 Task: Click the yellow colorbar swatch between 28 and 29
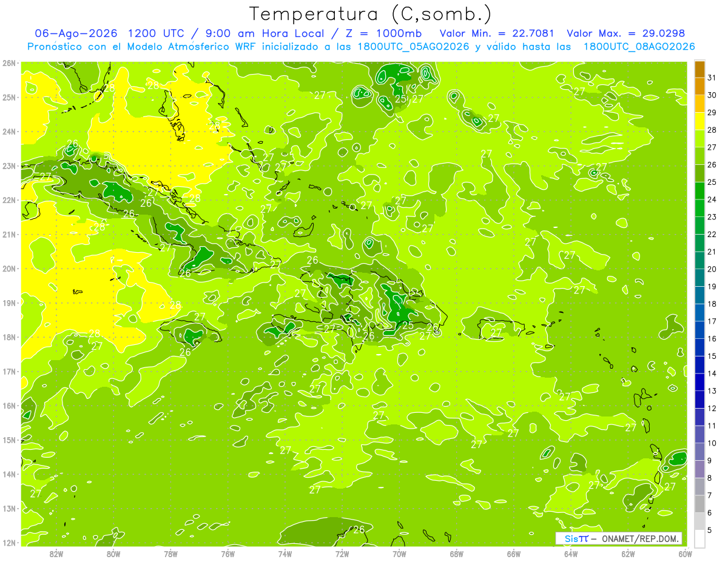click(699, 121)
